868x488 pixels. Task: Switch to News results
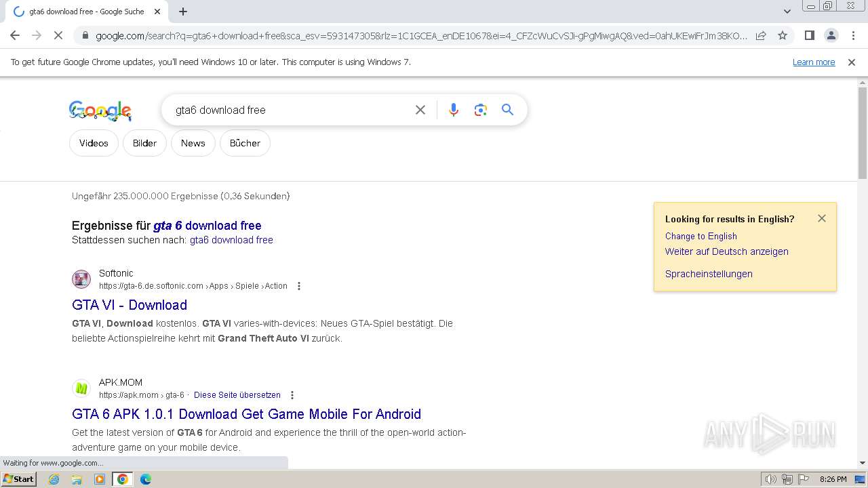pyautogui.click(x=193, y=143)
